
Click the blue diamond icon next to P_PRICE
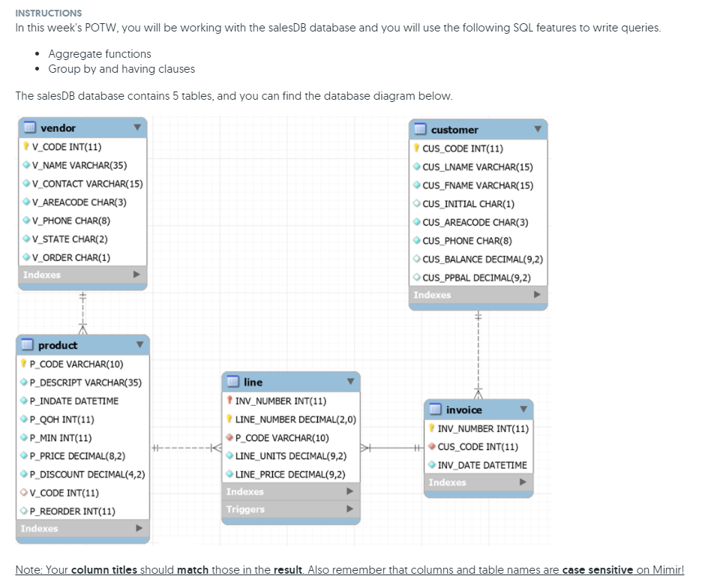(25, 456)
